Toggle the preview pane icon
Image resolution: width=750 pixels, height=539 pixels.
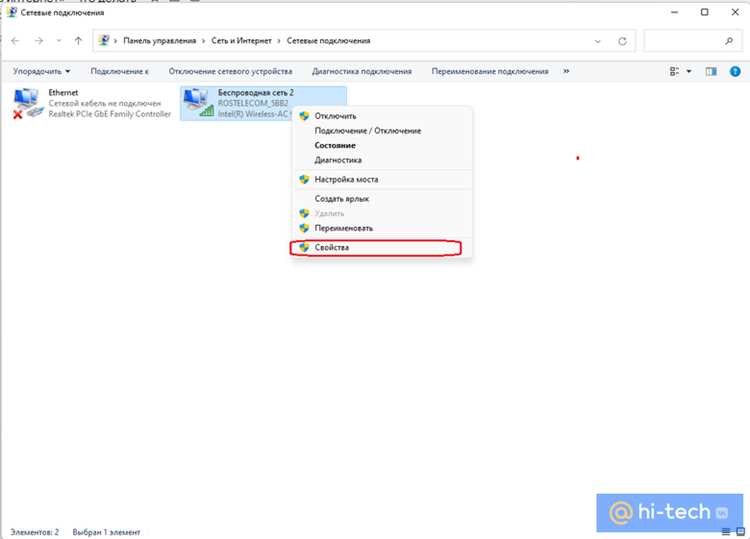[x=711, y=71]
